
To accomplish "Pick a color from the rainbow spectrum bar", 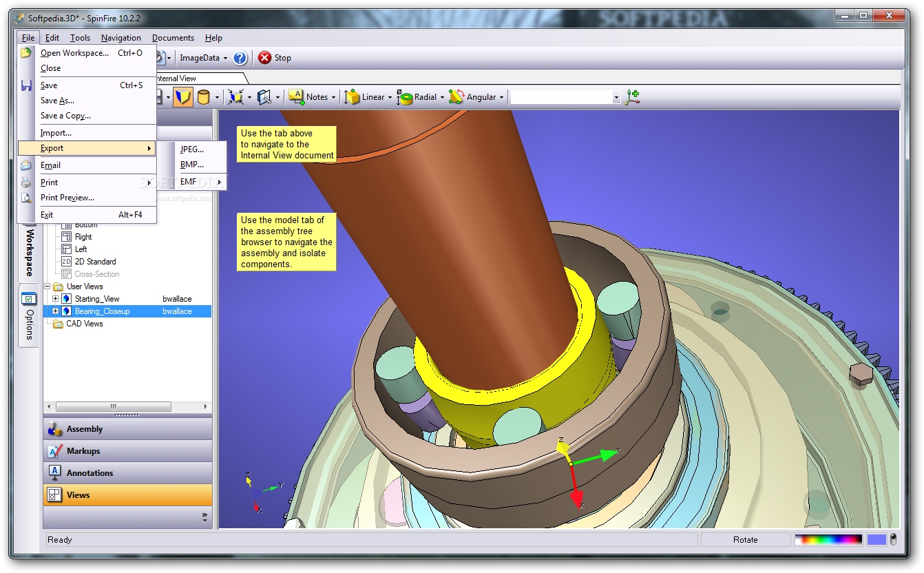I will [828, 540].
